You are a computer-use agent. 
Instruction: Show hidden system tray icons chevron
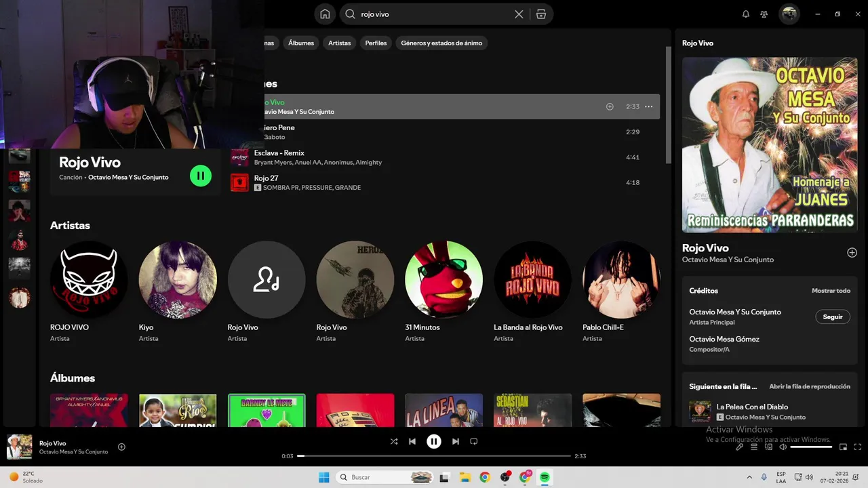(749, 477)
